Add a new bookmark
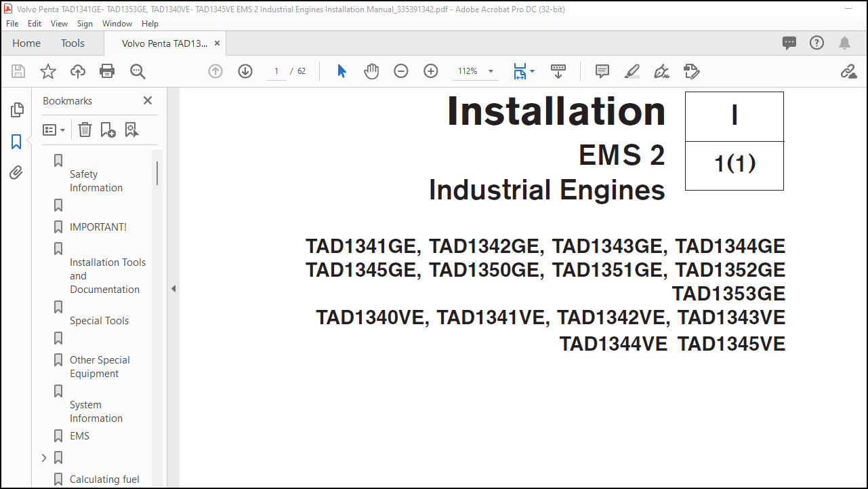The image size is (868, 489). tap(108, 130)
